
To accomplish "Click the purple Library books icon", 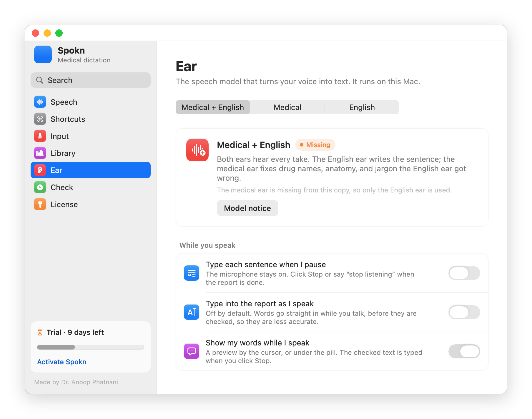I will point(40,153).
